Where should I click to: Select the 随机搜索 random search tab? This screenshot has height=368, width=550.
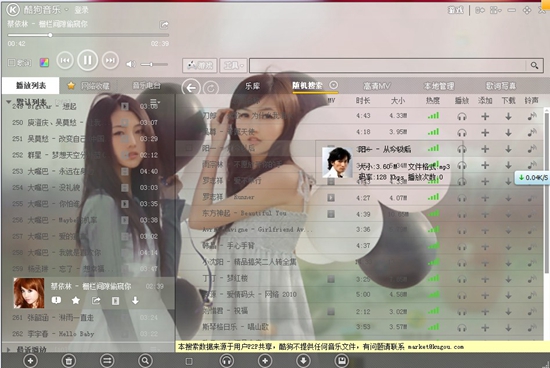tap(307, 86)
